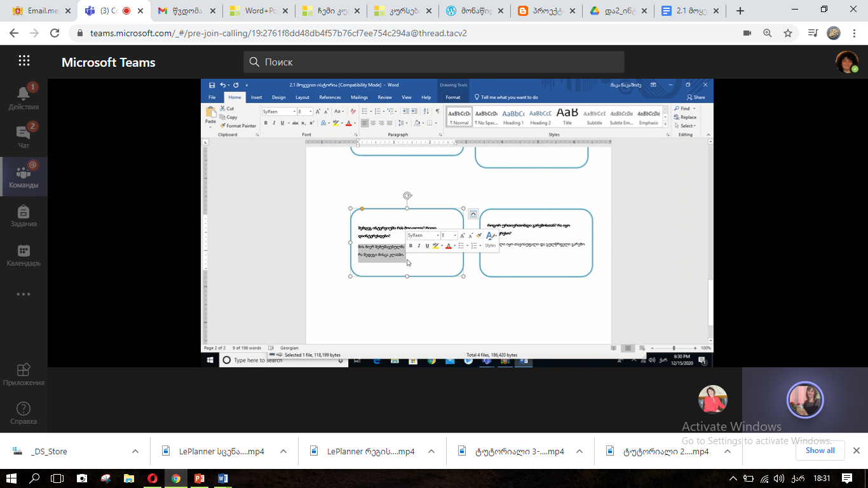Image resolution: width=868 pixels, height=488 pixels.
Task: Open Chrome media control icon
Action: coord(812,33)
